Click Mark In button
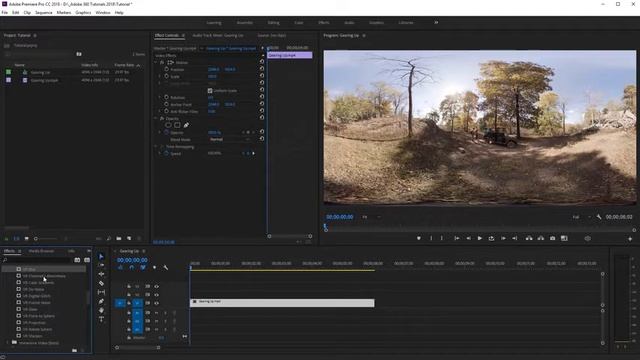 (431, 238)
